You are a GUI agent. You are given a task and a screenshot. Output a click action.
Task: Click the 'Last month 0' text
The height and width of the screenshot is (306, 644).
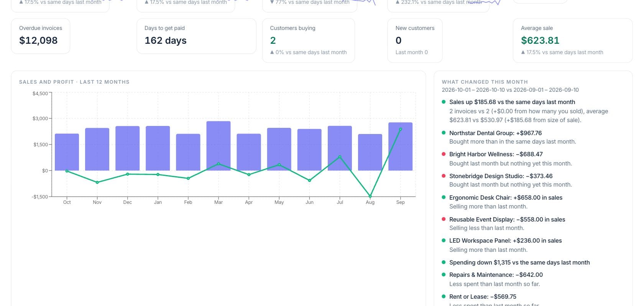[412, 52]
